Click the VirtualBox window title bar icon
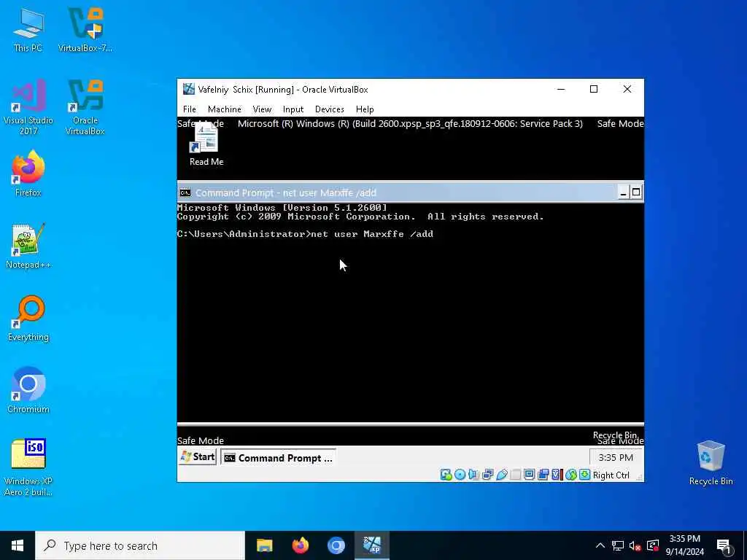This screenshot has width=747, height=560. (x=189, y=89)
